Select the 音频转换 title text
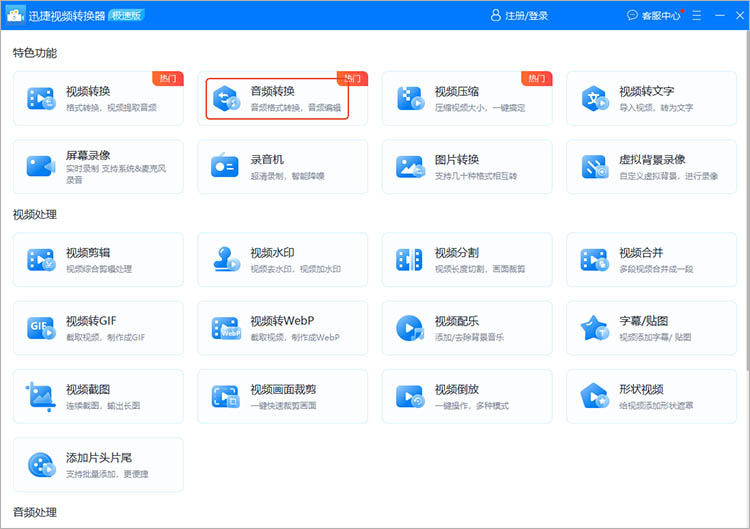The image size is (750, 529). click(x=273, y=91)
